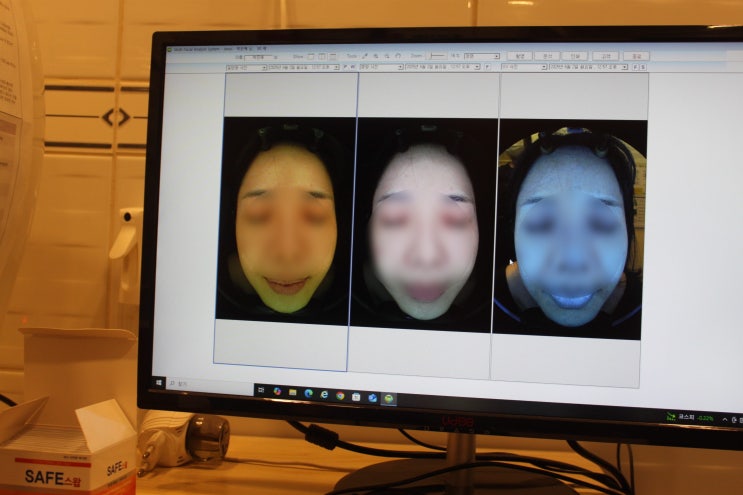Open the middle panel's photo type dropdown
Screen dimensions: 743x495
[381, 67]
